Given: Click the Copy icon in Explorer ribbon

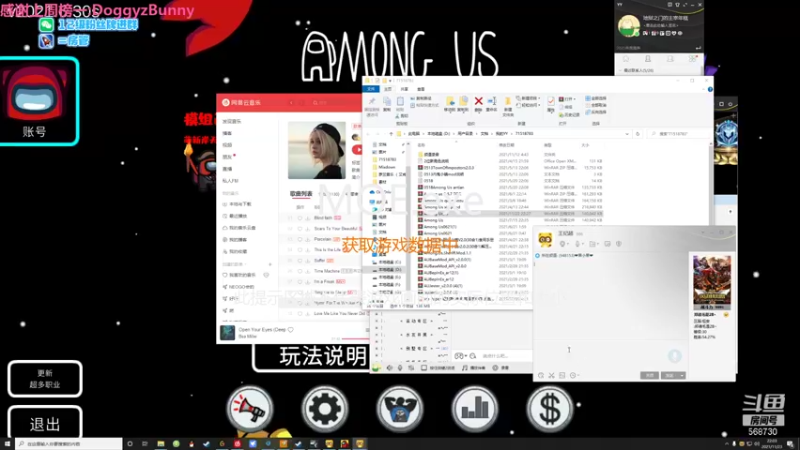Looking at the screenshot, I should pyautogui.click(x=387, y=103).
